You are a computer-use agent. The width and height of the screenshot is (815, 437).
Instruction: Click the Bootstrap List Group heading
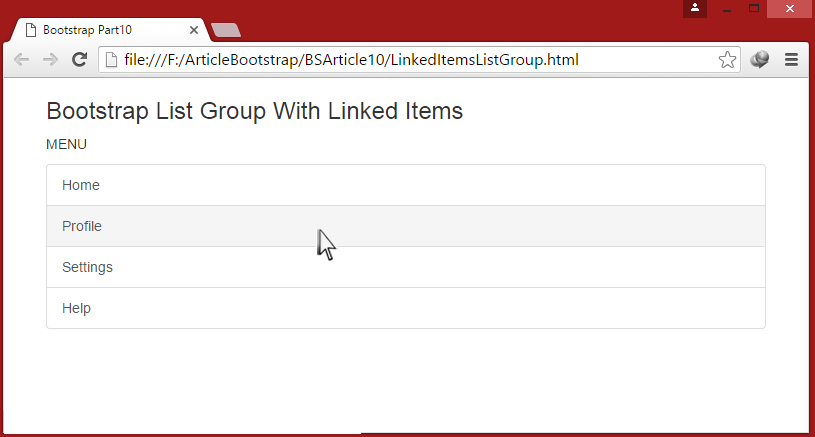coord(254,111)
